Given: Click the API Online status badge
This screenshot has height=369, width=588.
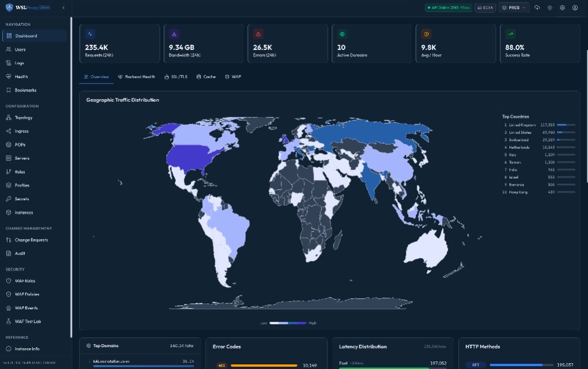Looking at the screenshot, I should pos(448,7).
